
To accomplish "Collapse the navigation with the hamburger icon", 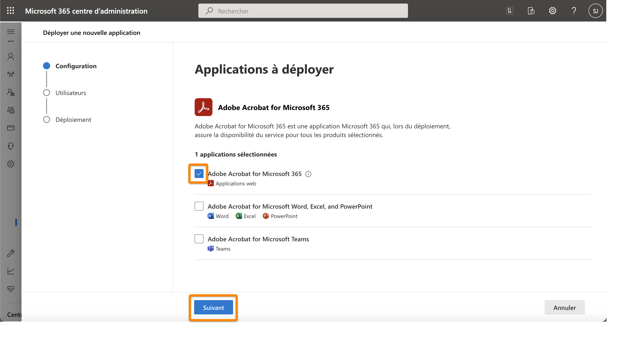I will click(x=11, y=32).
